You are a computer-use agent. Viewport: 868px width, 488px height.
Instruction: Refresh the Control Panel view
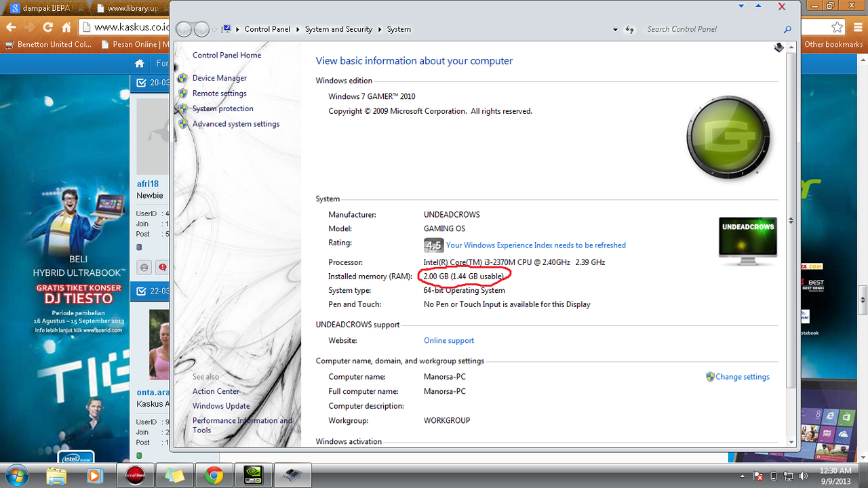point(630,30)
